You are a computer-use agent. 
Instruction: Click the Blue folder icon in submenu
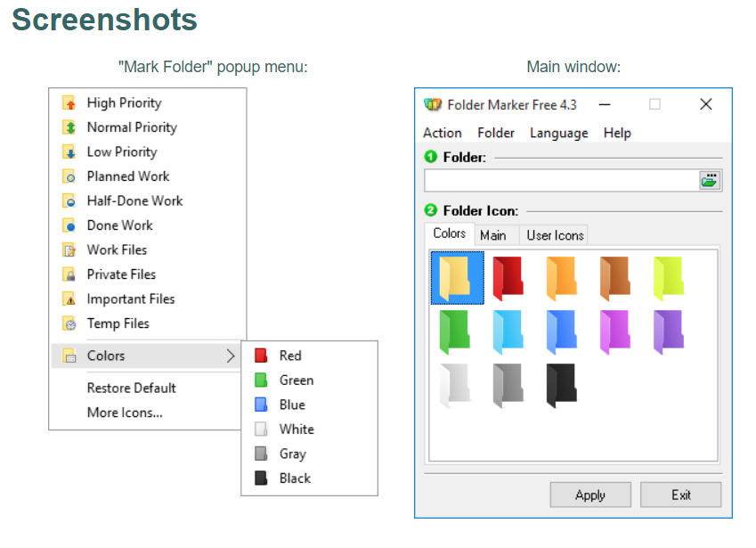click(261, 405)
